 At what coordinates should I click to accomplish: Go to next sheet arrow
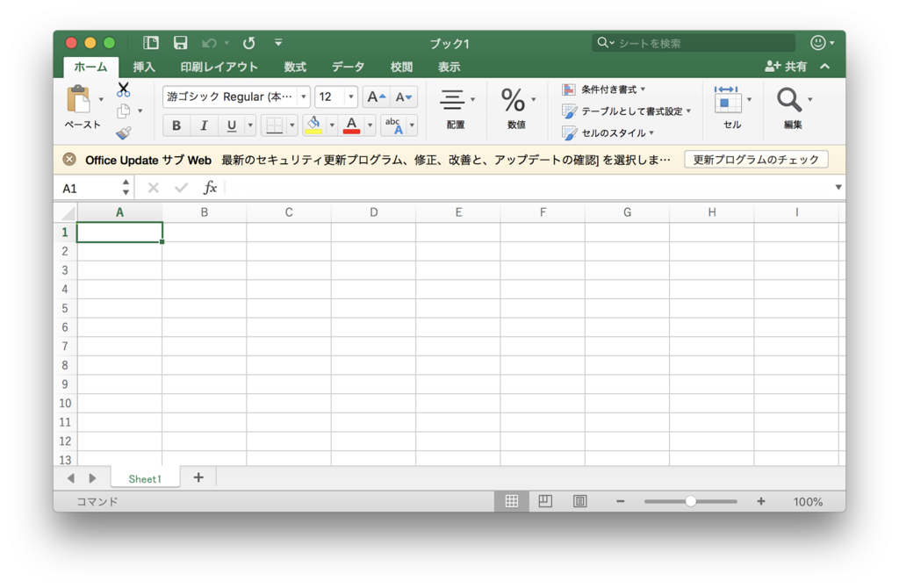[92, 478]
